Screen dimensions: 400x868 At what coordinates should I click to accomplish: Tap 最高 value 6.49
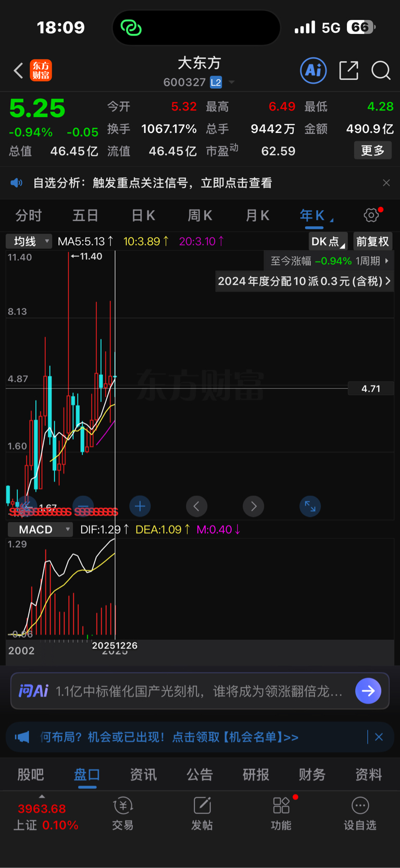coord(282,107)
